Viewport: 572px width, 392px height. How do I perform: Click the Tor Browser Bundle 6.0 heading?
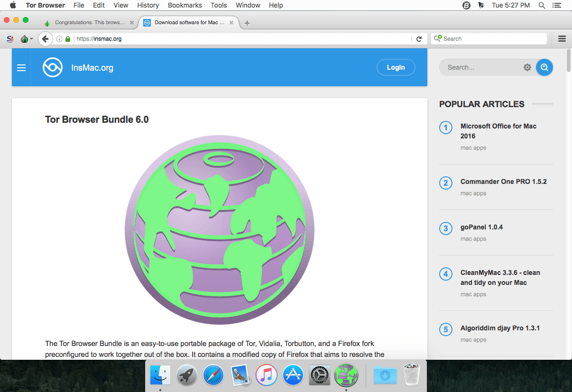click(97, 119)
